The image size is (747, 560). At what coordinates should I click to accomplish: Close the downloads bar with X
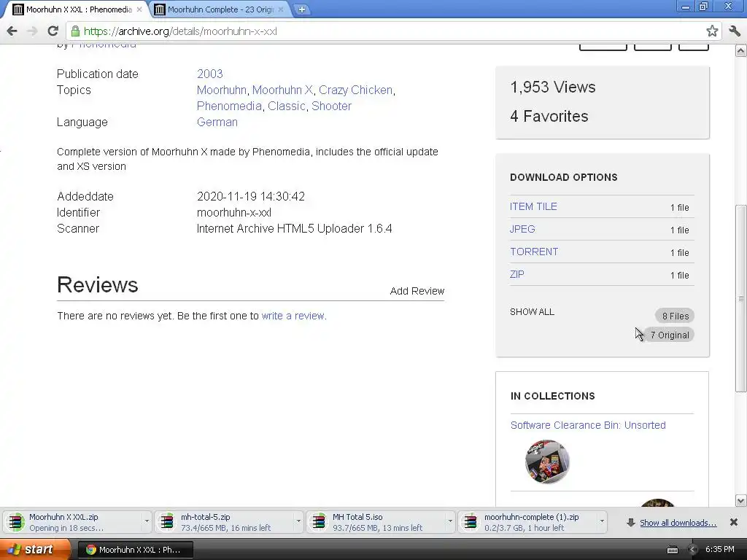click(x=734, y=522)
